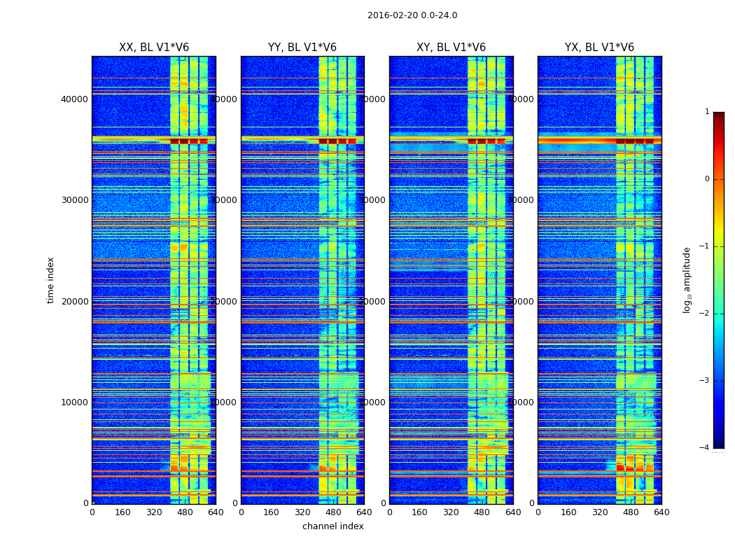Click the colorbar tick label 0

707,179
